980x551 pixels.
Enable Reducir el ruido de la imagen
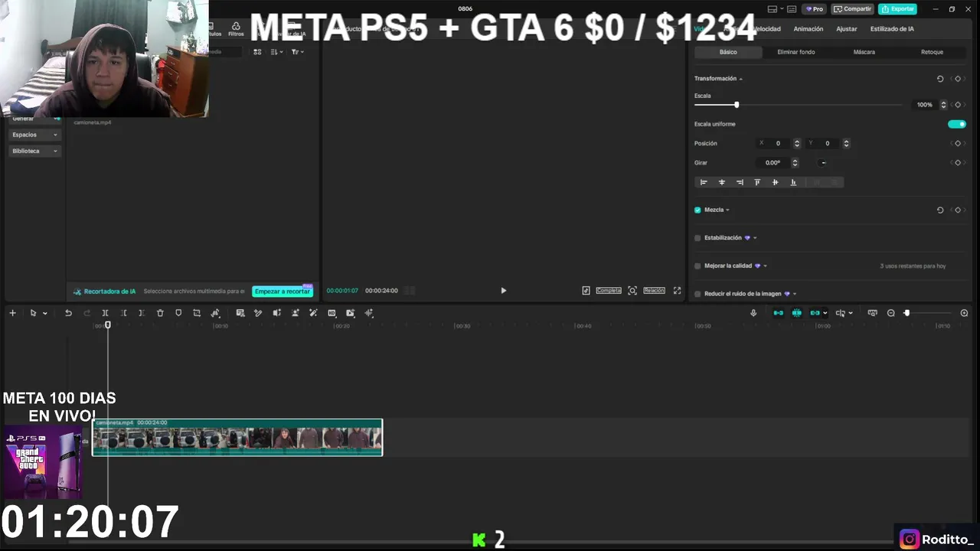697,294
